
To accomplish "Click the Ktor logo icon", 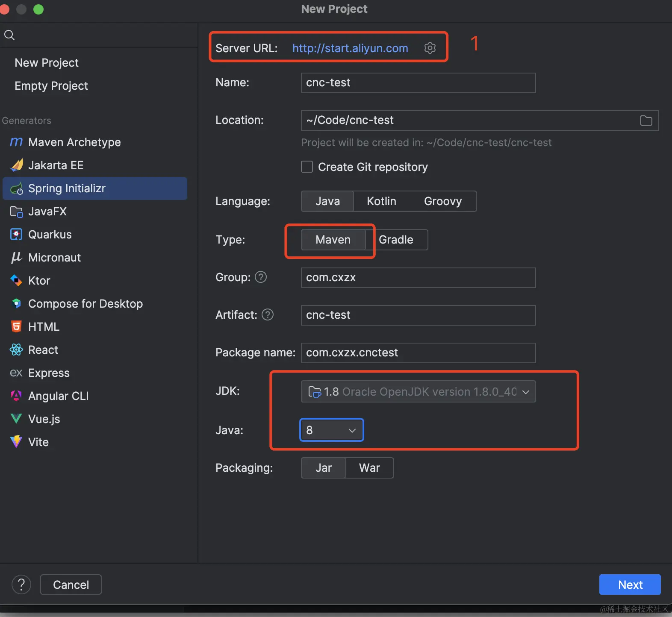I will point(16,280).
